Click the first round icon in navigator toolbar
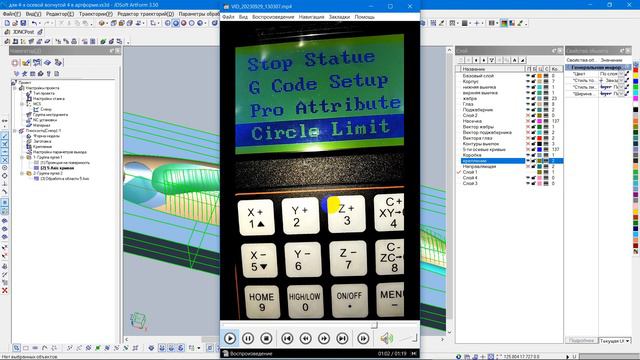Image resolution: width=640 pixels, height=360 pixels. point(15,62)
